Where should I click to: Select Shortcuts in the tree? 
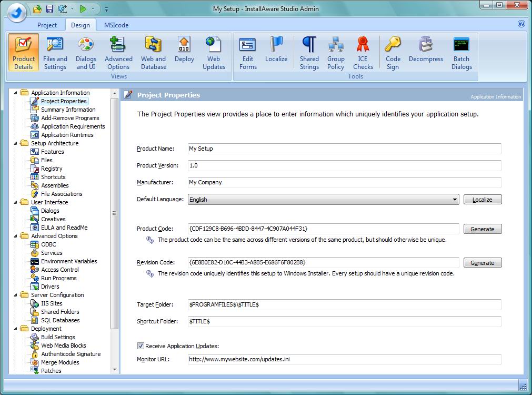(x=53, y=177)
